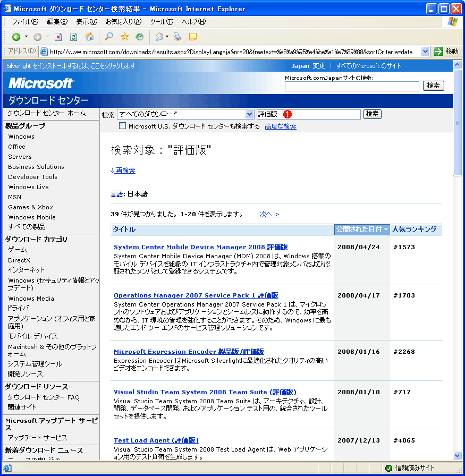Open Games & Xbox product group
The width and height of the screenshot is (465, 476).
point(30,207)
